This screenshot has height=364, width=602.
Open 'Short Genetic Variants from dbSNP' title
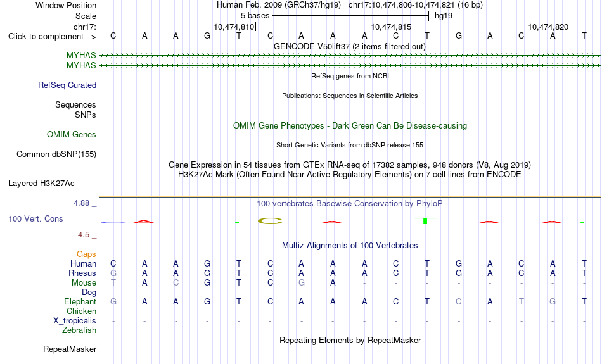[x=349, y=145]
